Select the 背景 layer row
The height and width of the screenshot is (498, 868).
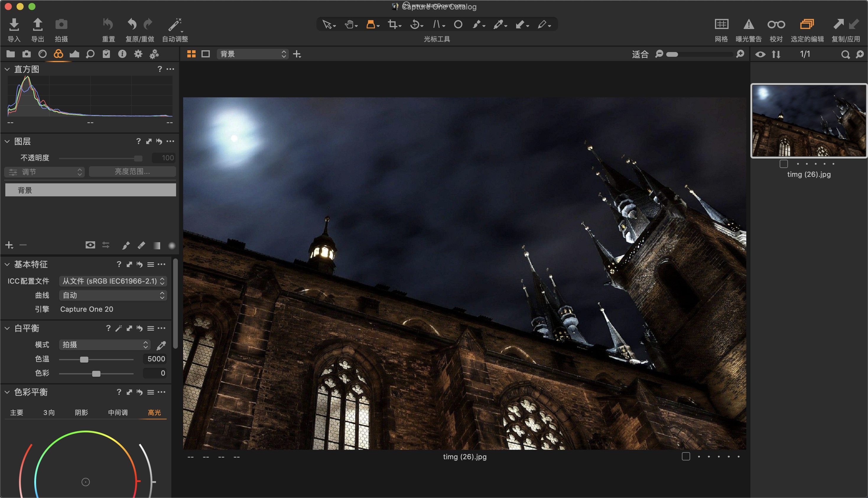coord(90,190)
